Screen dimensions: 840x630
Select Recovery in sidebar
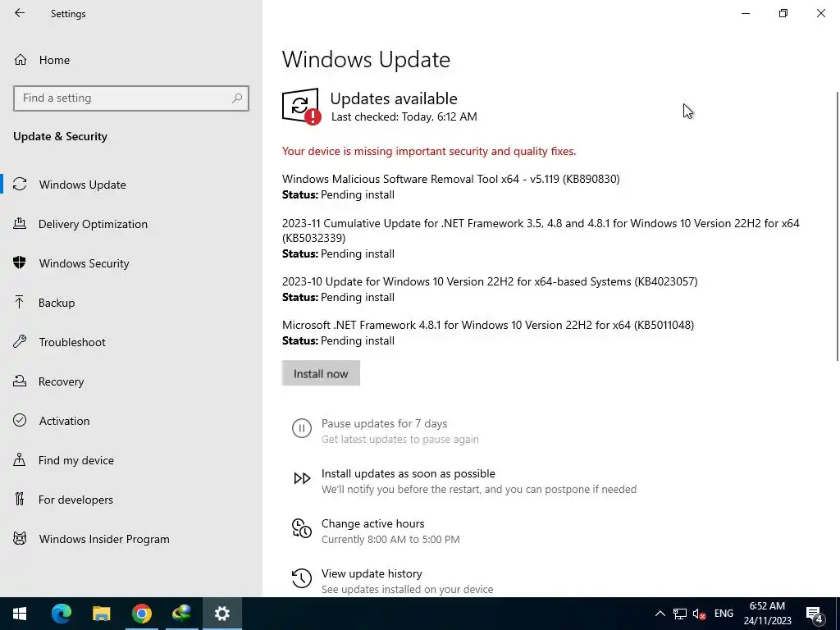pos(131,381)
